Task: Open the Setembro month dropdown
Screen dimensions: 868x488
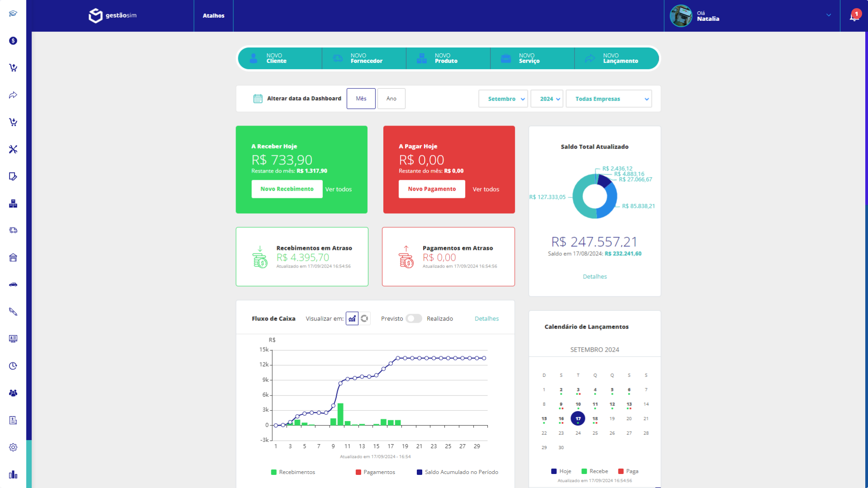Action: click(503, 99)
